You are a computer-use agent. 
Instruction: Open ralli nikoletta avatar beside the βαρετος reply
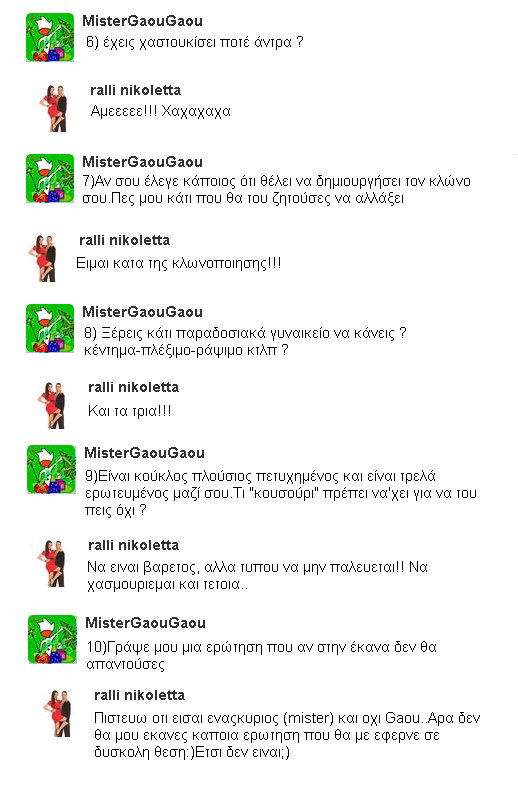tap(52, 563)
